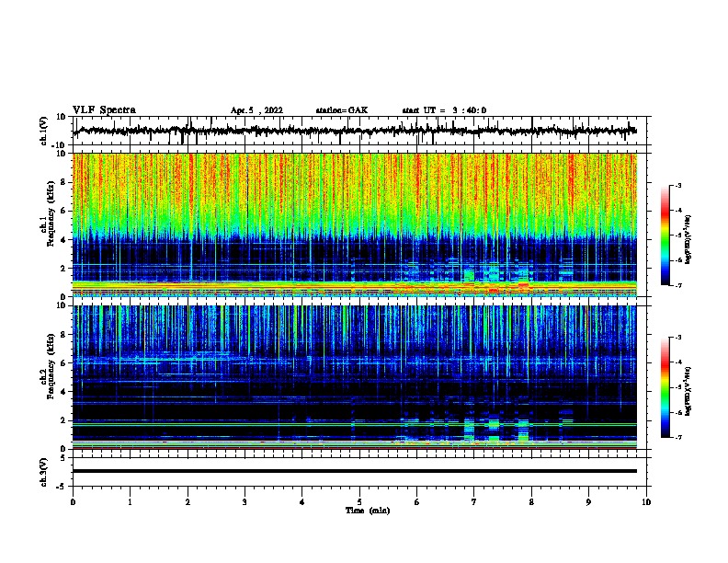Viewport: 728px width, 563px height.
Task: Click the "-7" label on ch.2 color bar
Action: coord(677,437)
